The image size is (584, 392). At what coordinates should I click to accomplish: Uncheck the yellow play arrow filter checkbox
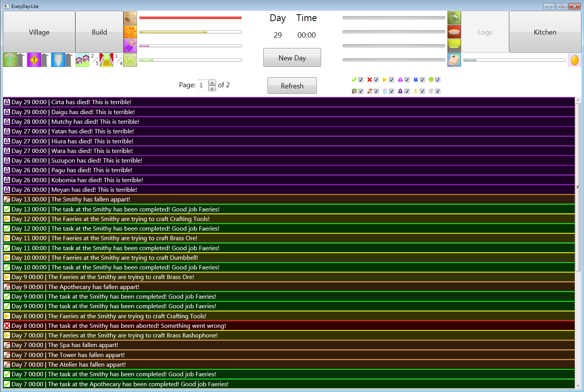click(391, 80)
